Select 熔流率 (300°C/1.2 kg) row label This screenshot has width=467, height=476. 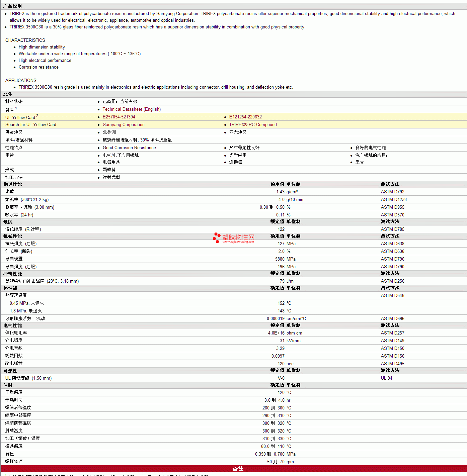27,200
